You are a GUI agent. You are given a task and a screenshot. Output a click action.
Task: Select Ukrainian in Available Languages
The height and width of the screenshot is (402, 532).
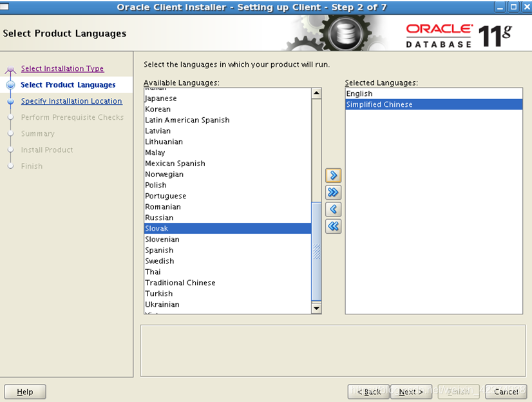click(227, 305)
